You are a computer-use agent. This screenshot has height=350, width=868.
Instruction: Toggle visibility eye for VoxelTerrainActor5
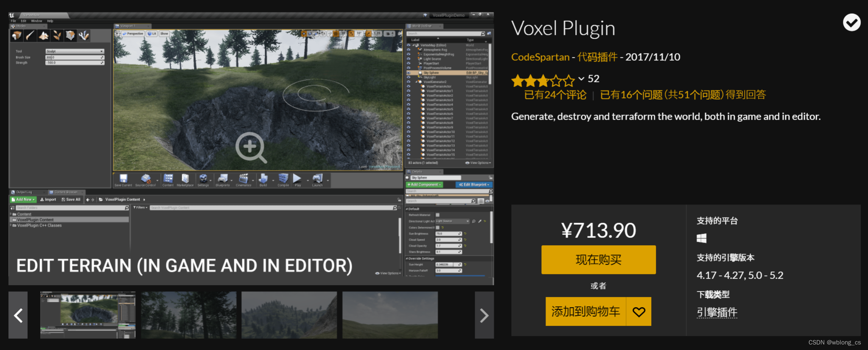[409, 109]
